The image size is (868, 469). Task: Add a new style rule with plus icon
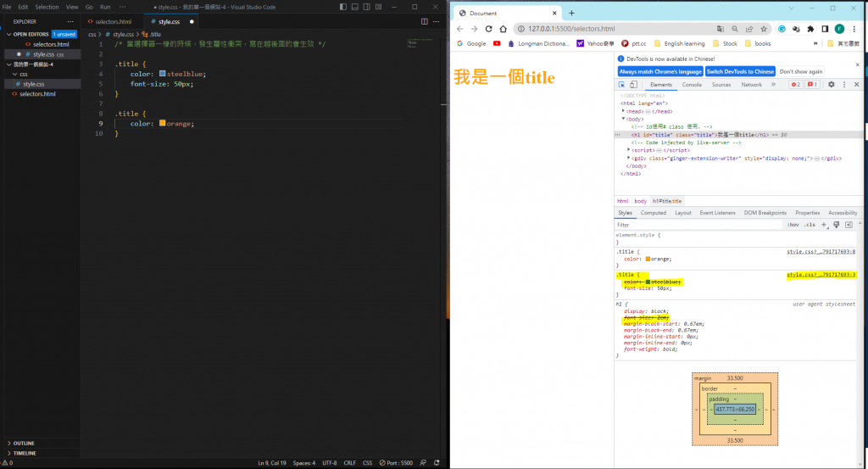[824, 225]
